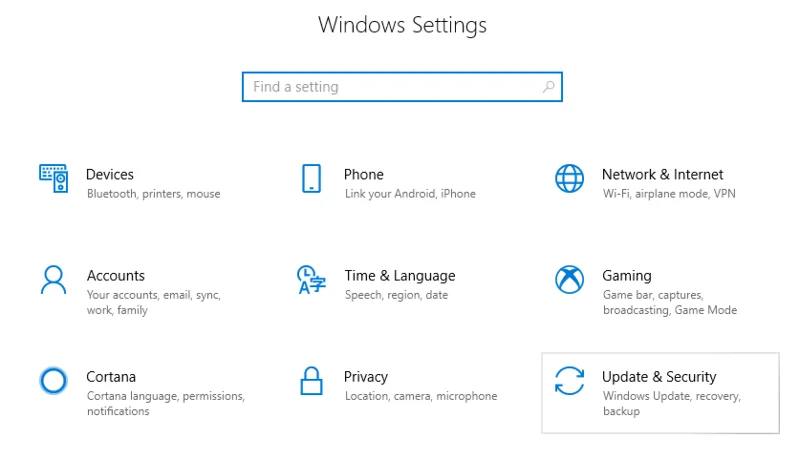Open Network & Internet title
The height and width of the screenshot is (459, 800).
(x=662, y=174)
